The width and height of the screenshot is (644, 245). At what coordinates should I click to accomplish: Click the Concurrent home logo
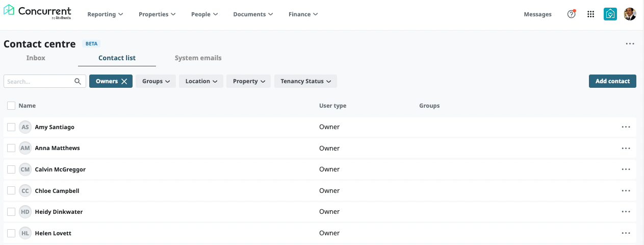click(x=37, y=13)
